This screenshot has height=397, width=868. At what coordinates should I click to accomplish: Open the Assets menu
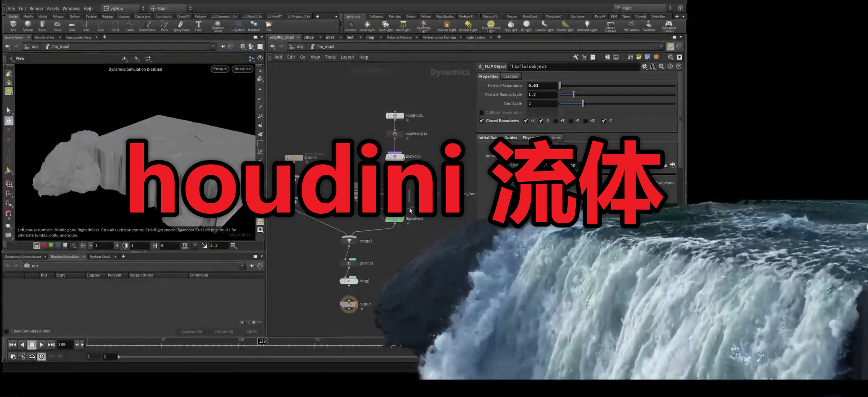pyautogui.click(x=53, y=9)
